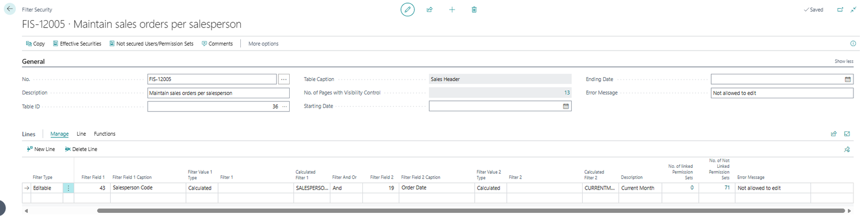The height and width of the screenshot is (221, 868).
Task: Open Table ID lookup ellipsis
Action: point(284,106)
